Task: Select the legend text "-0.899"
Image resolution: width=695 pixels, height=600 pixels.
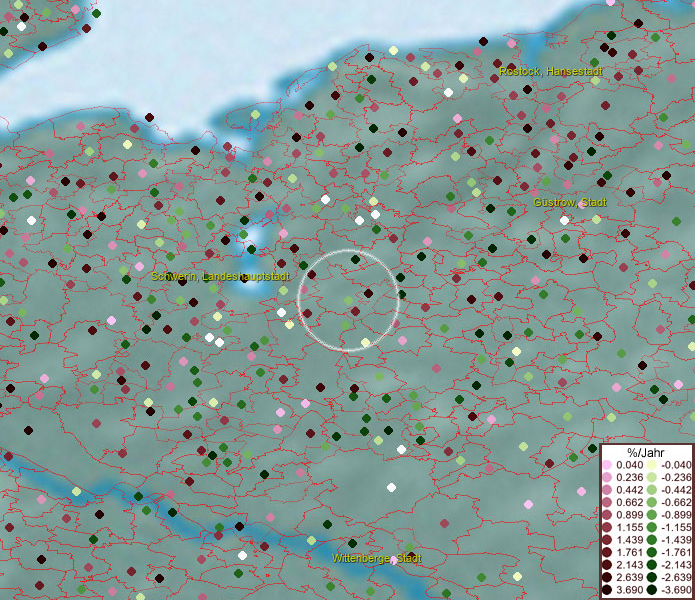Action: (x=676, y=515)
